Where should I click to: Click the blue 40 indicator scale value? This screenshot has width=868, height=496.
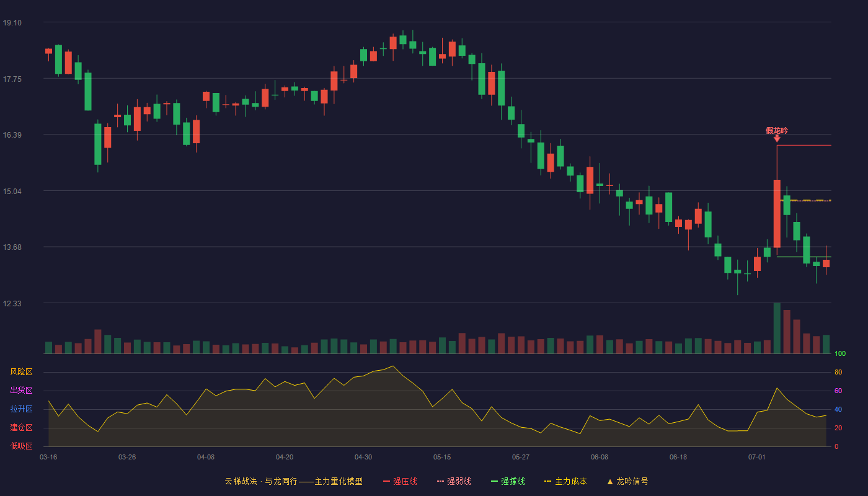tap(838, 409)
